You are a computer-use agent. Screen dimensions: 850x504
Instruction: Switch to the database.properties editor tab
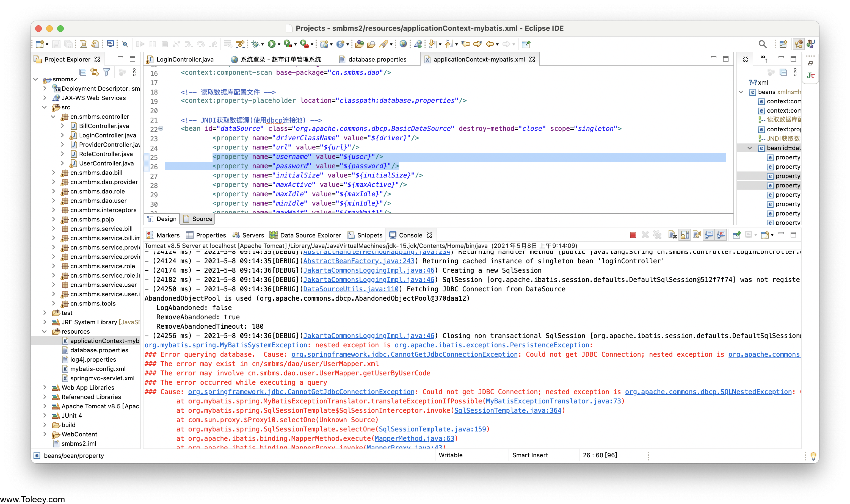point(377,59)
